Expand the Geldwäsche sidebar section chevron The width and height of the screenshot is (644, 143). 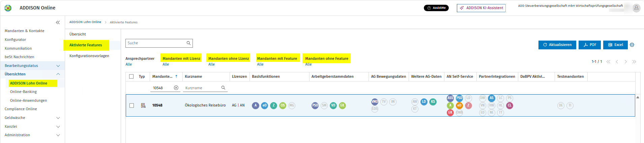pyautogui.click(x=58, y=118)
